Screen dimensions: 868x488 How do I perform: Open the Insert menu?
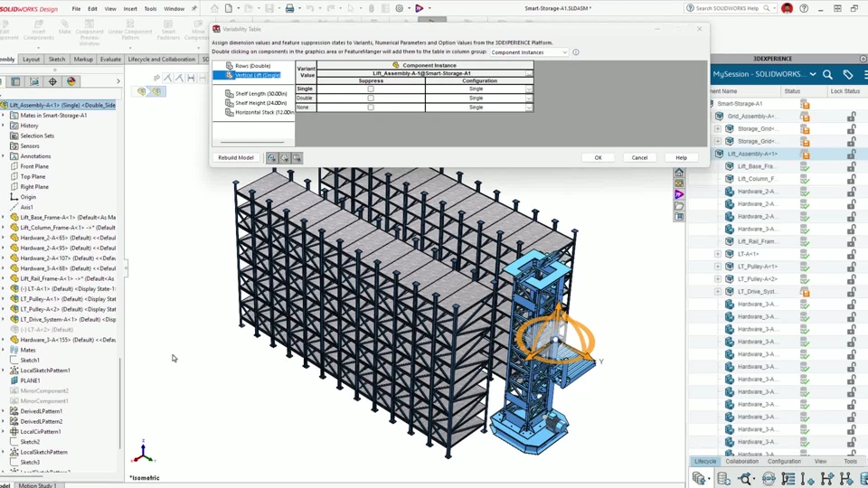coord(130,9)
